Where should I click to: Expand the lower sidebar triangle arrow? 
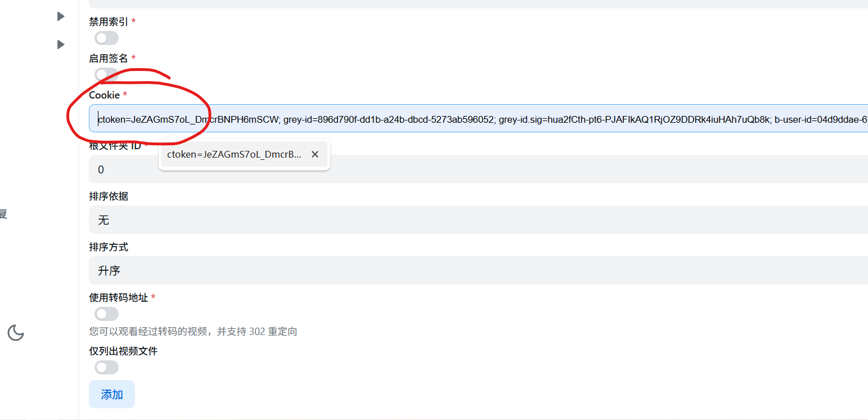tap(61, 44)
